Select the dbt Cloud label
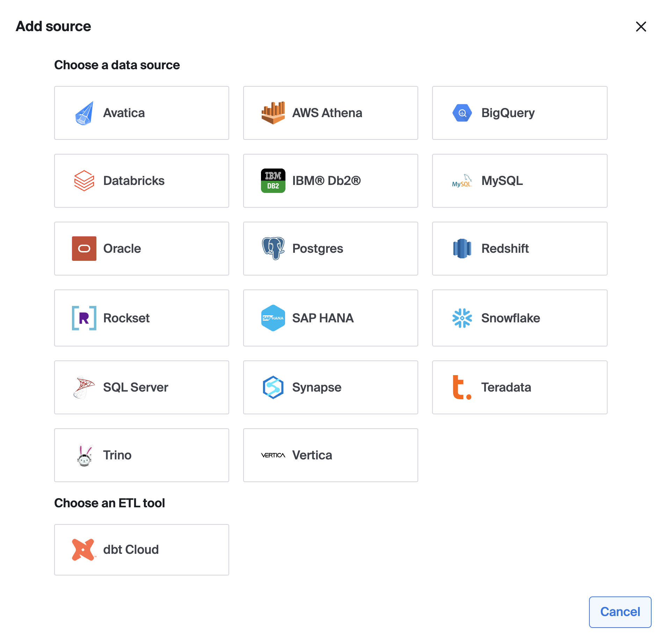This screenshot has height=644, width=668. click(x=131, y=550)
